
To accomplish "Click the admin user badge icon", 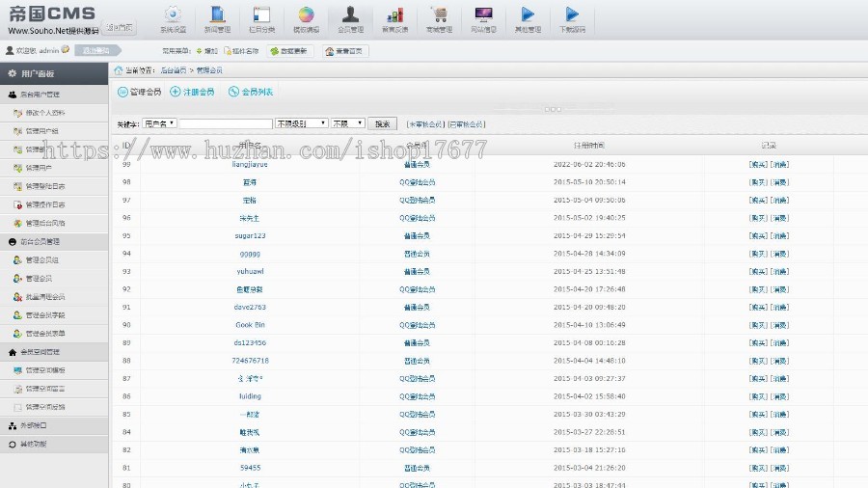I will [x=66, y=50].
